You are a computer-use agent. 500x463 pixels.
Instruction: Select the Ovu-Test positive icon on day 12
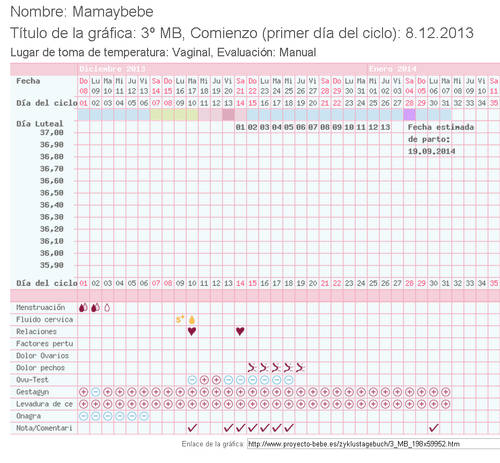pyautogui.click(x=216, y=380)
